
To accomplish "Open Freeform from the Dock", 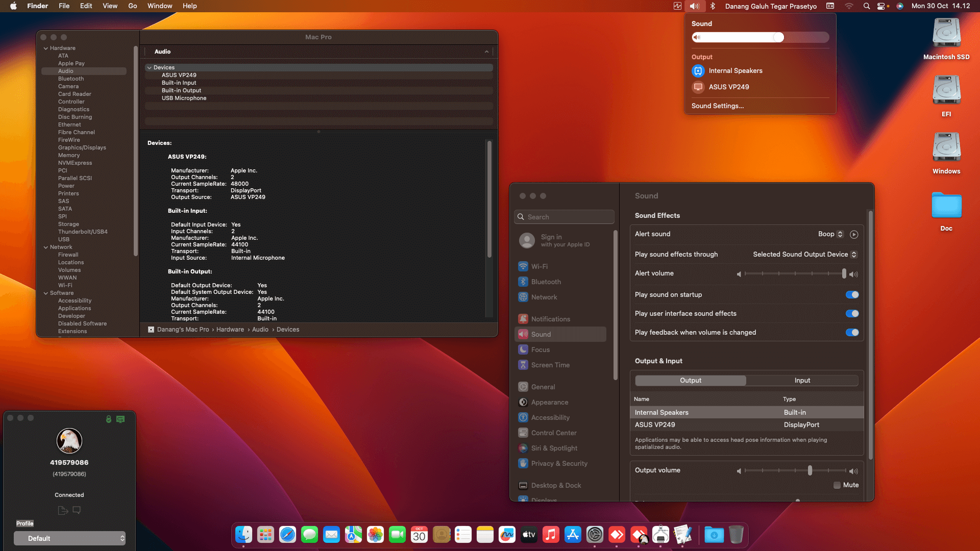I will [x=507, y=535].
